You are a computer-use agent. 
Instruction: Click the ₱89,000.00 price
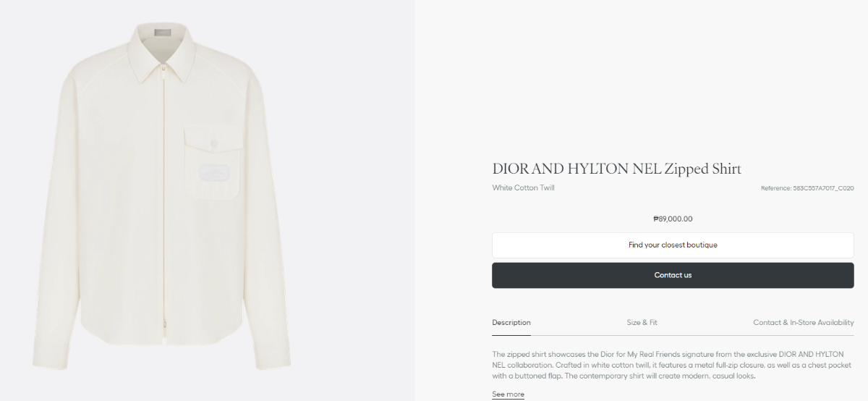(673, 219)
